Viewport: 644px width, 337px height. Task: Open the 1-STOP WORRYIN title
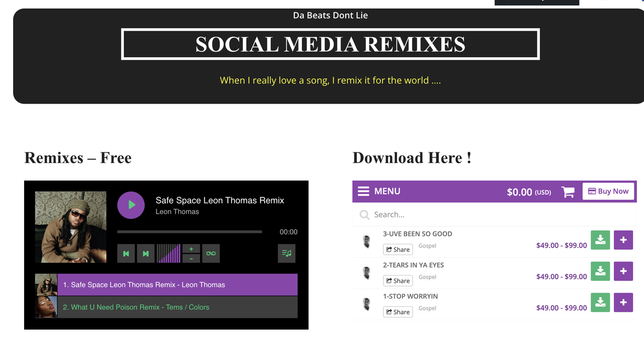[x=411, y=296]
